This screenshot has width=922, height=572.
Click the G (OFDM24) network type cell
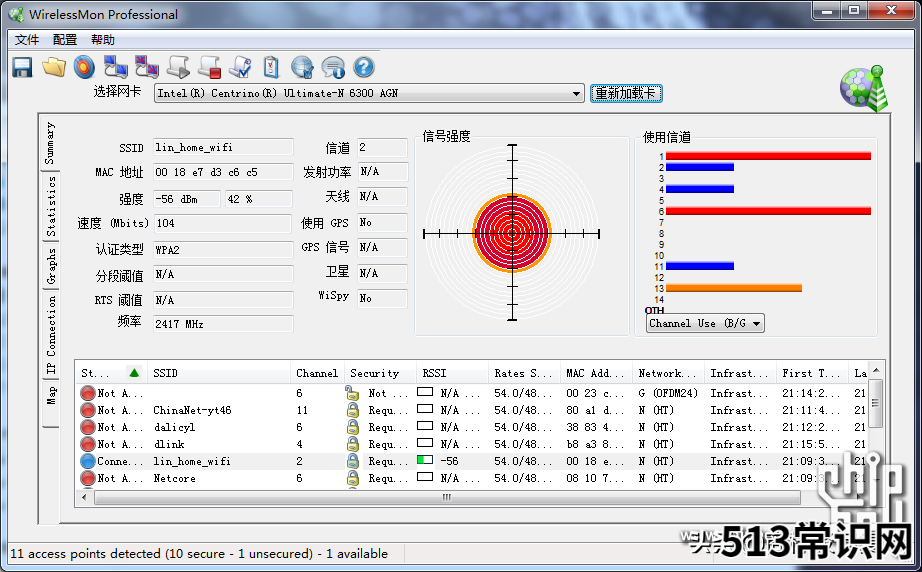pyautogui.click(x=668, y=393)
